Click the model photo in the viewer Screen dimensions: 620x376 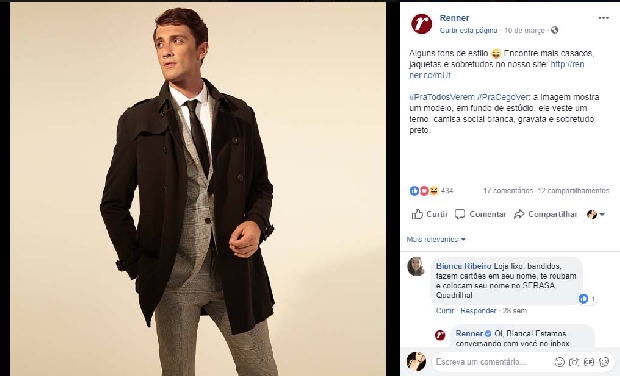pyautogui.click(x=198, y=189)
